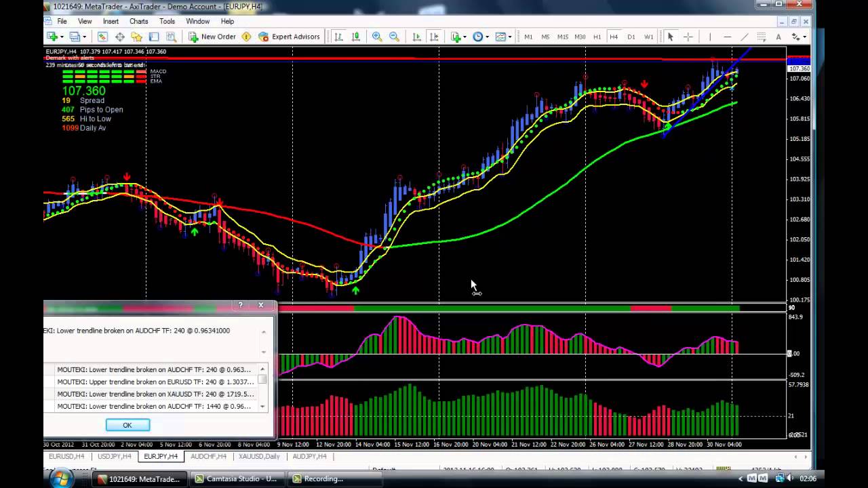868x488 pixels.
Task: Select the text label A tool
Action: (x=778, y=37)
